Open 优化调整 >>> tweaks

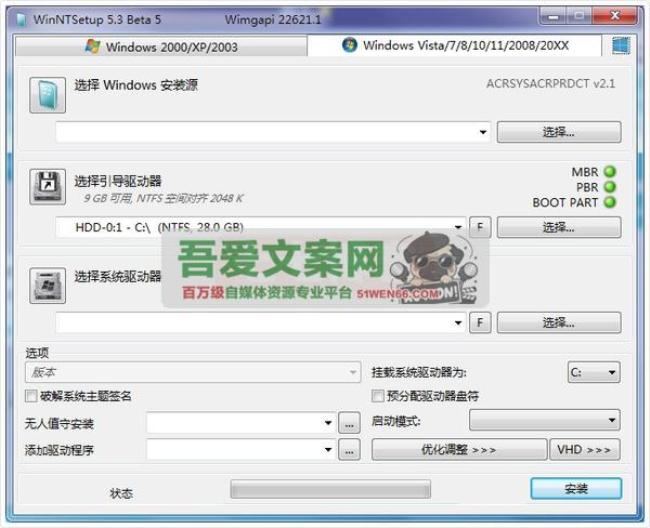coord(459,450)
